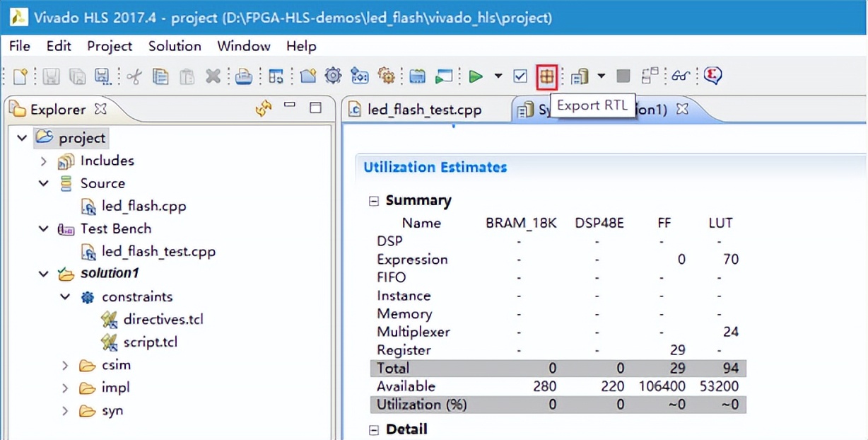Open the Open Report dropdown arrow

[602, 76]
